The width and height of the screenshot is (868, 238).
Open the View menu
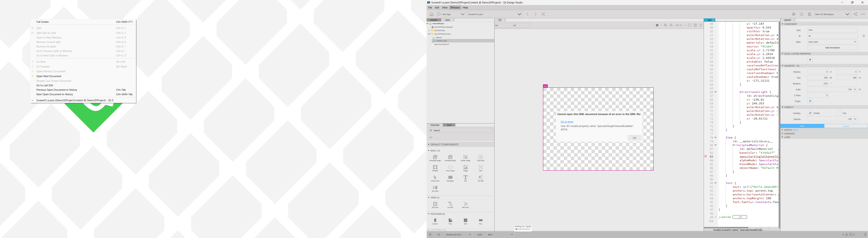(x=445, y=7)
